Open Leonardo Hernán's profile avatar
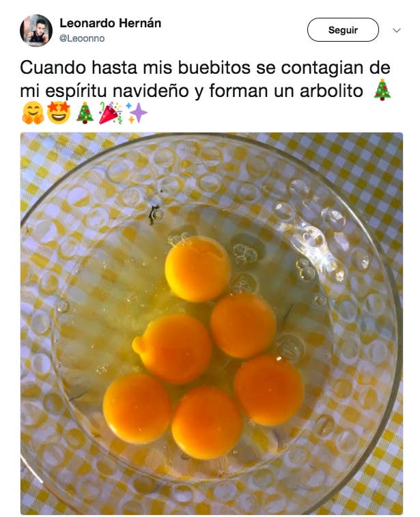Viewport: 420px width, 517px height. [36, 30]
